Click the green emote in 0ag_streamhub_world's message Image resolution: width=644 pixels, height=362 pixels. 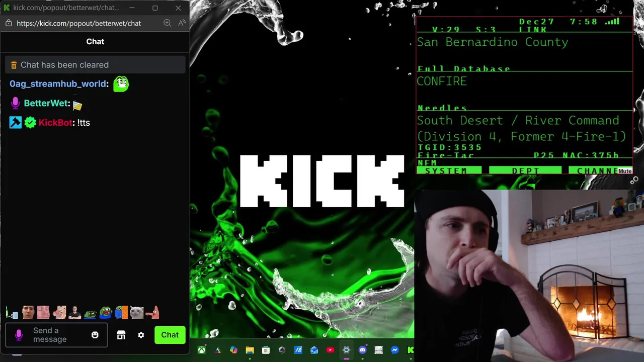pos(121,83)
